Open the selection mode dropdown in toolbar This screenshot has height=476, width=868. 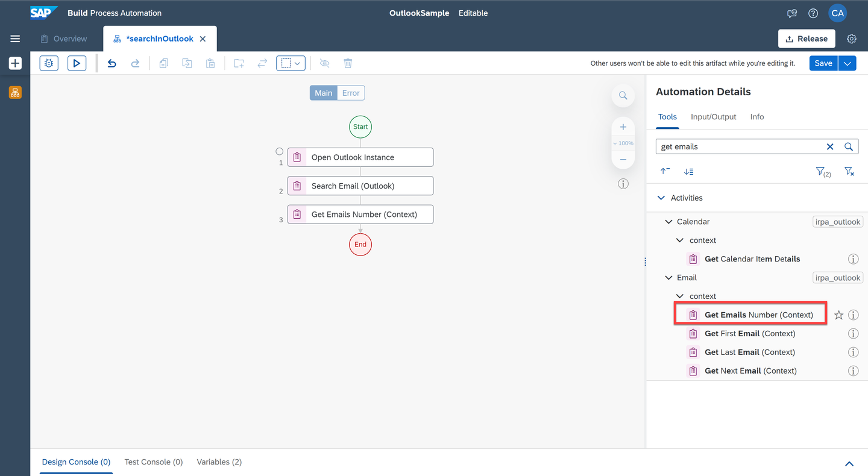(x=291, y=63)
